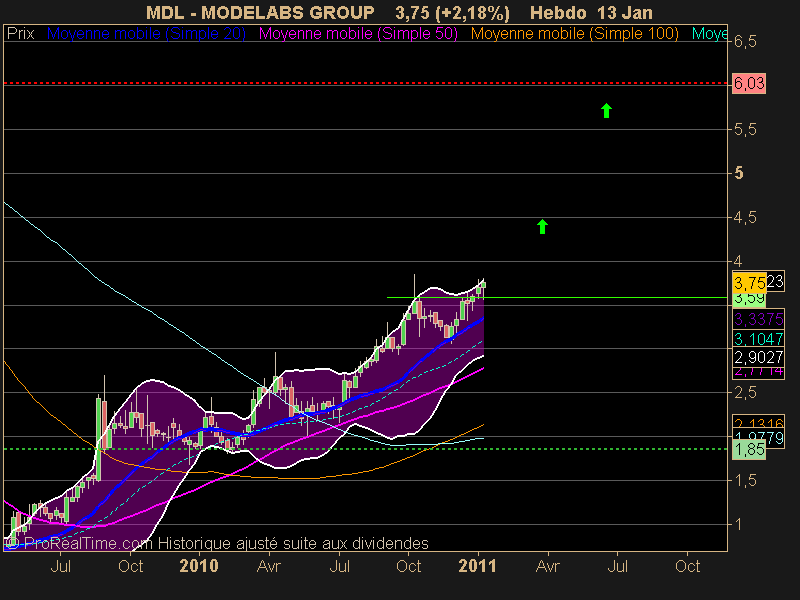This screenshot has height=600, width=800.
Task: Click the 2011 year label on time axis
Action: (x=478, y=566)
